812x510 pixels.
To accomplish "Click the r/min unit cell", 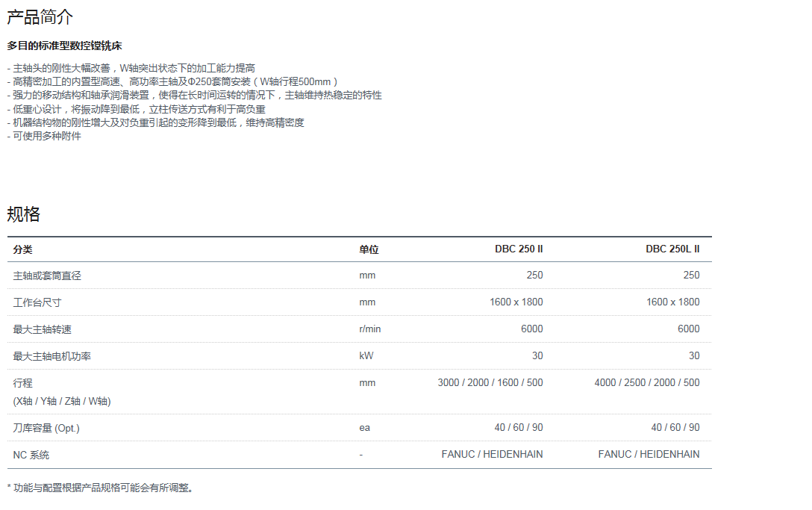I will pyautogui.click(x=369, y=329).
